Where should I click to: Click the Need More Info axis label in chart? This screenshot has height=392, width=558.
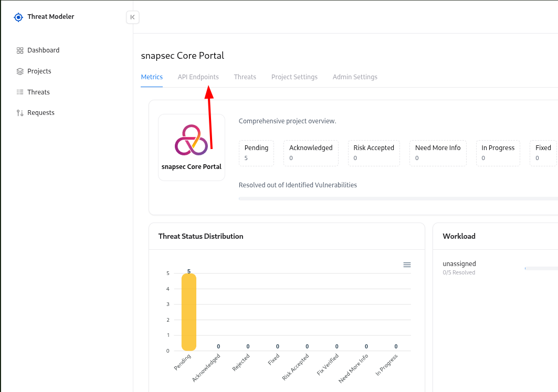353,368
